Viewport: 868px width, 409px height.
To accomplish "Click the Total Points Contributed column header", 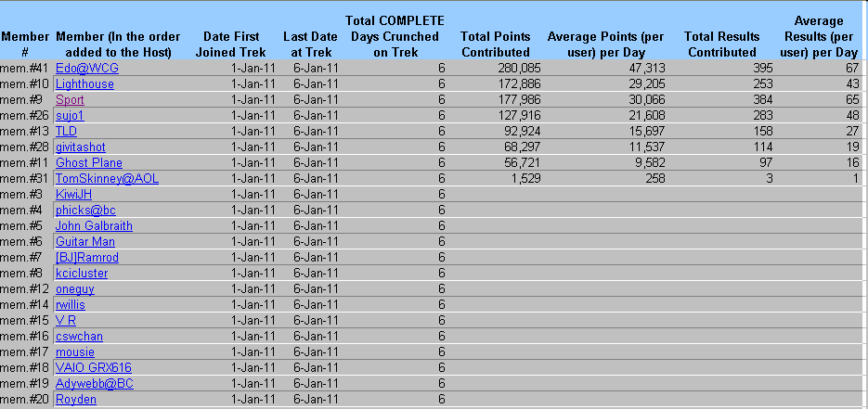I will [x=495, y=44].
